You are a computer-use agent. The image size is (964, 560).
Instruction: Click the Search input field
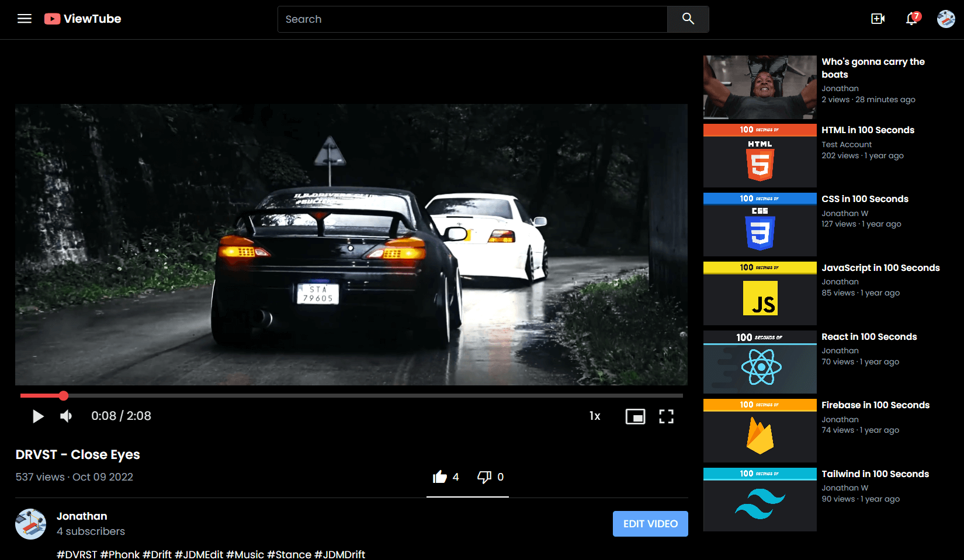(x=472, y=19)
